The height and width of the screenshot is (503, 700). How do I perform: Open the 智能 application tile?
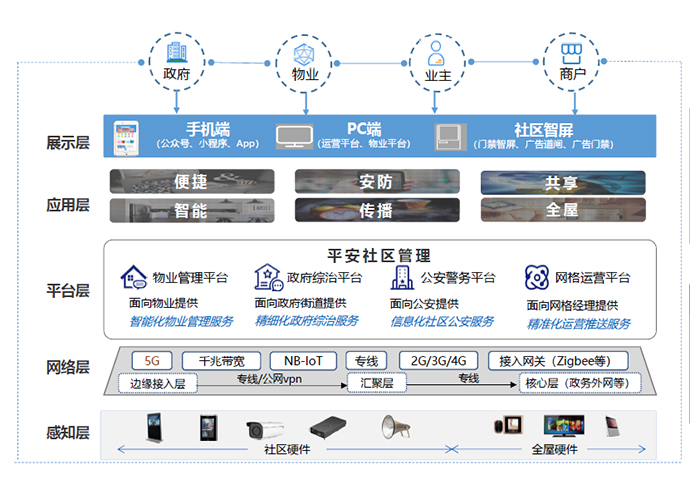pos(192,210)
